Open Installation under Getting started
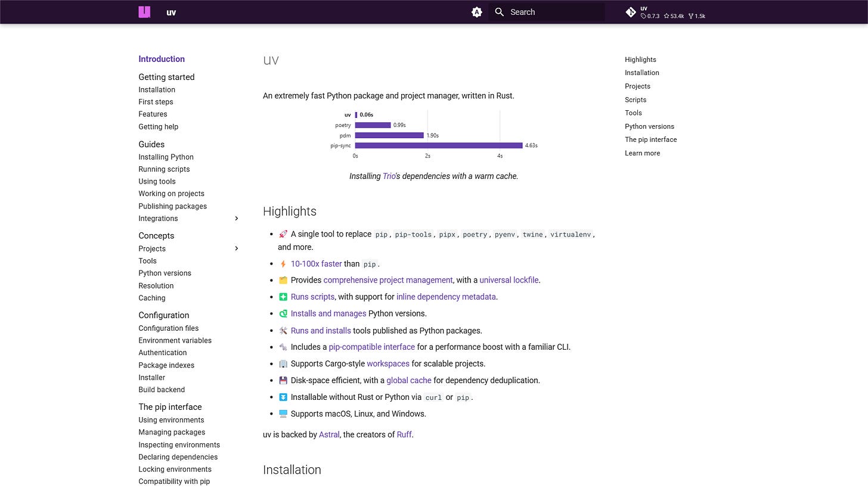 [157, 89]
